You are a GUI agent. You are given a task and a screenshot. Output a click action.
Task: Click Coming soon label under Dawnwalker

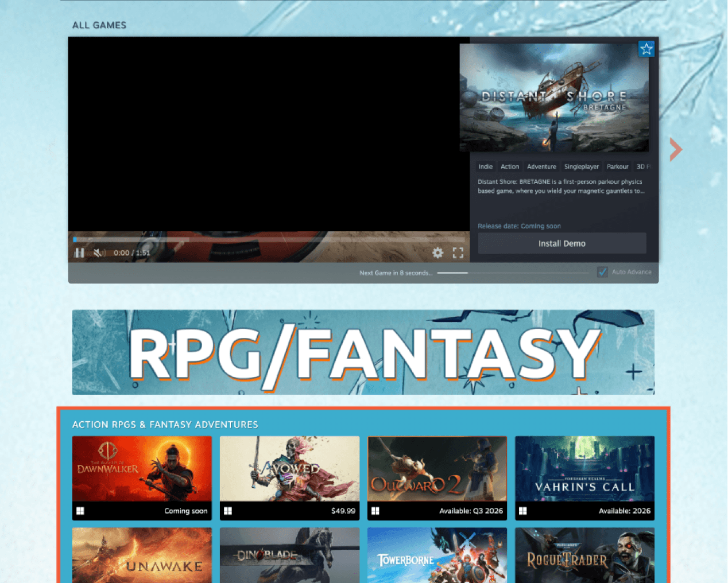tap(186, 511)
